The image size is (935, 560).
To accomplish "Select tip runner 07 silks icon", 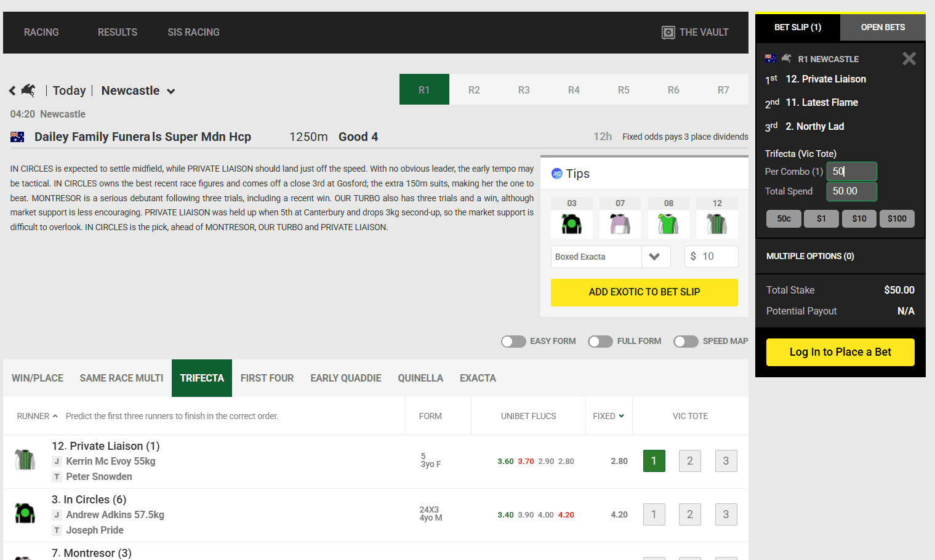I will click(620, 224).
